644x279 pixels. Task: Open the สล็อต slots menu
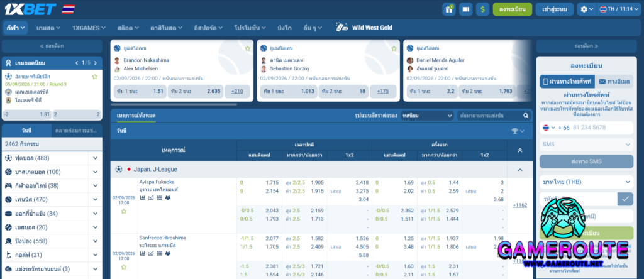(128, 28)
